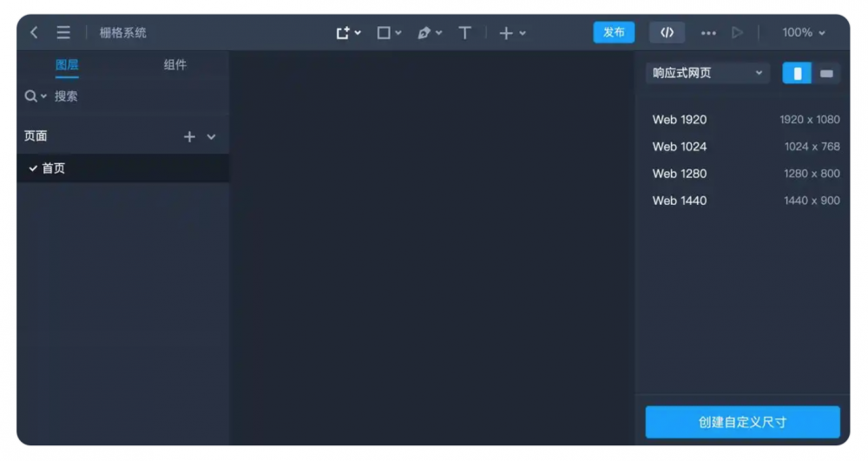Screen dimensions: 868x461
Task: Click the back arrow icon
Action: pyautogui.click(x=34, y=33)
